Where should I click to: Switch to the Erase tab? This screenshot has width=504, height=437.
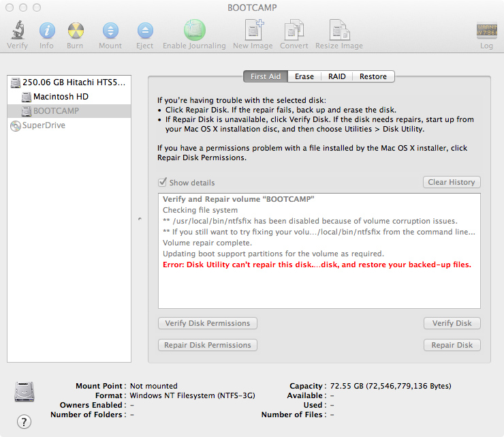(304, 76)
